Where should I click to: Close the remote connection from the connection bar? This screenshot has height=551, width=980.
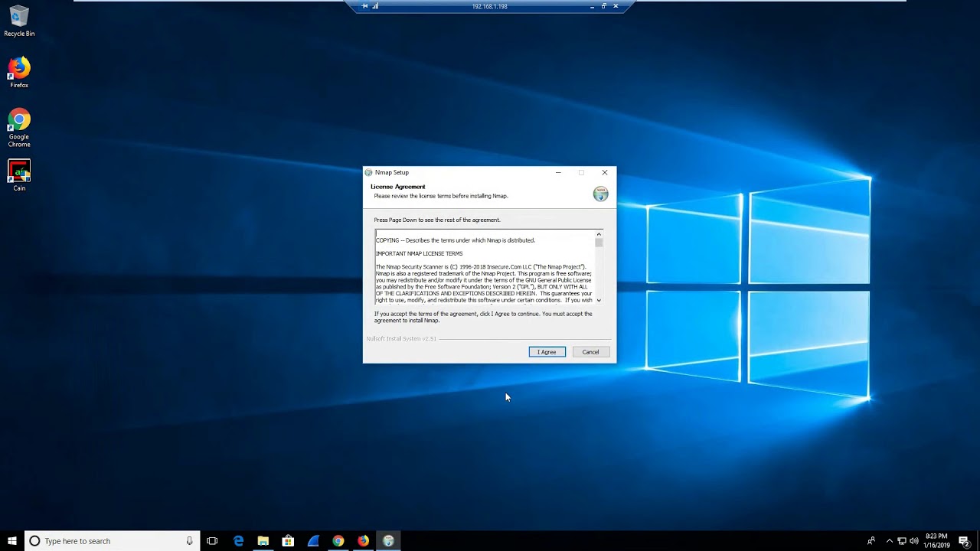point(616,6)
